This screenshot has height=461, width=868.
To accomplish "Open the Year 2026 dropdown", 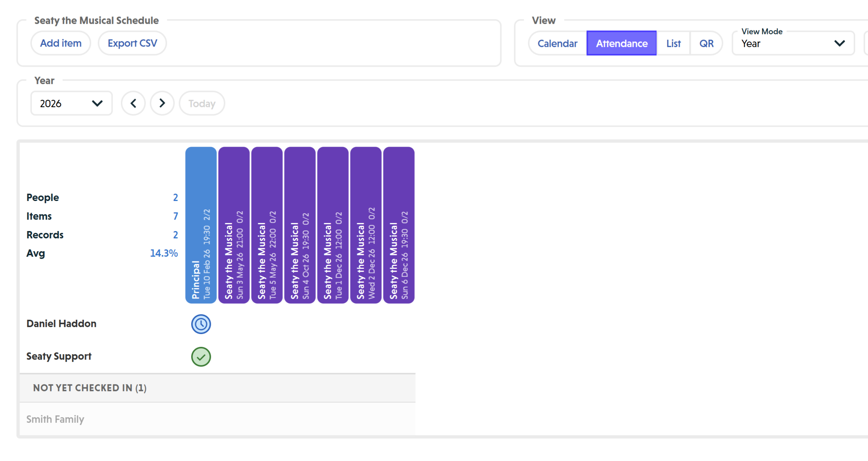I will coord(71,103).
